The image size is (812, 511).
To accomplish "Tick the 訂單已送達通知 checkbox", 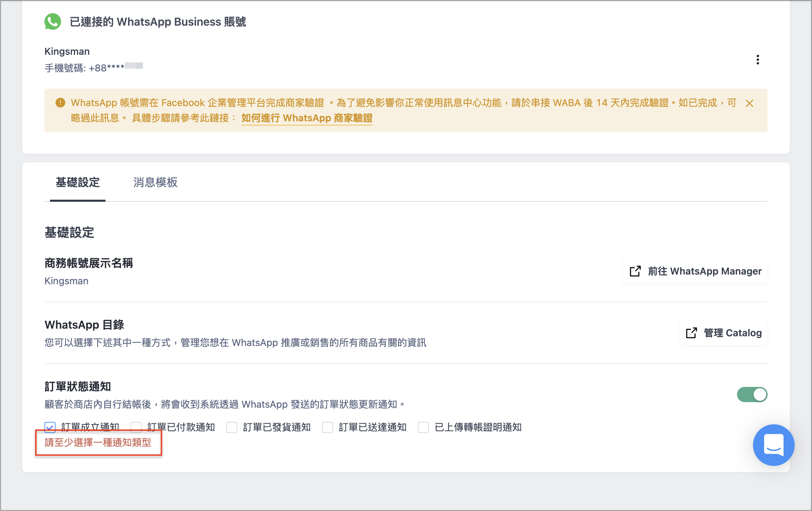I will [x=328, y=427].
